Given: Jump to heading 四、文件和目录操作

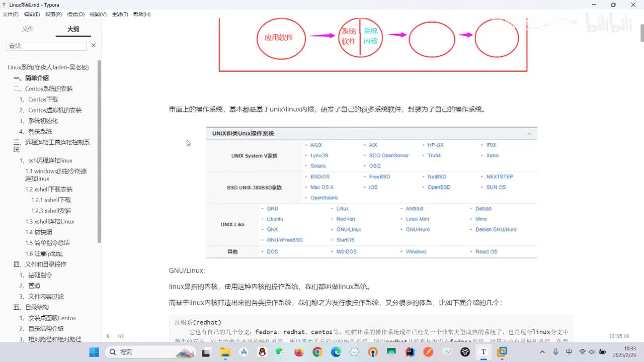Looking at the screenshot, I should [x=40, y=264].
